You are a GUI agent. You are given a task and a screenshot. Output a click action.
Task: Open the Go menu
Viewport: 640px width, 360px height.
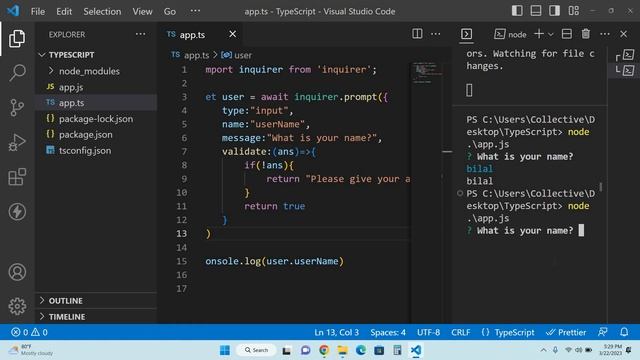point(170,11)
